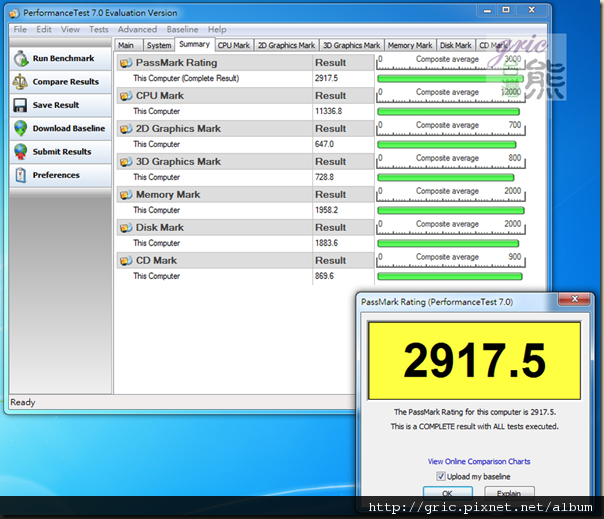Click the PerformanceTest title bar app icon
The width and height of the screenshot is (604, 519).
pyautogui.click(x=14, y=13)
